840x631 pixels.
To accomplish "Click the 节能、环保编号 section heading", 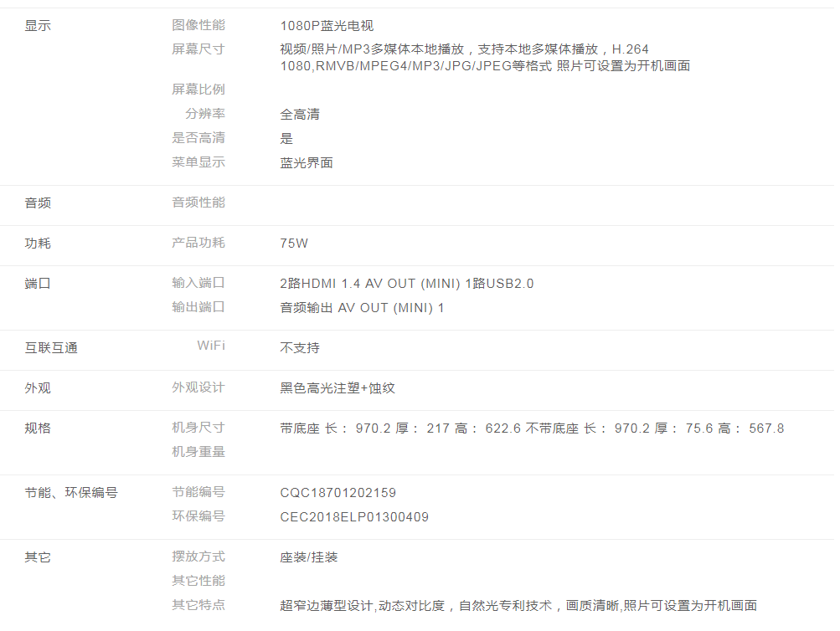I will click(x=71, y=493).
